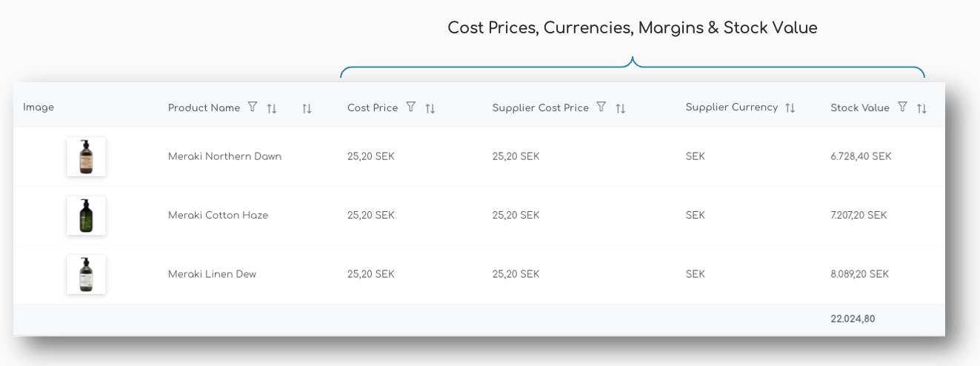Open Meraki Northern Dawn product image
The height and width of the screenshot is (366, 980).
click(86, 156)
